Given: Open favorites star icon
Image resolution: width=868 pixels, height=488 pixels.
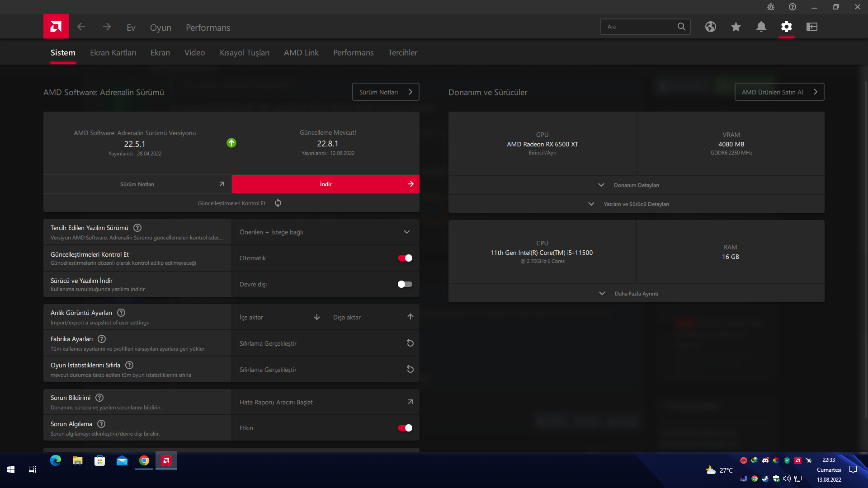Looking at the screenshot, I should click(736, 27).
